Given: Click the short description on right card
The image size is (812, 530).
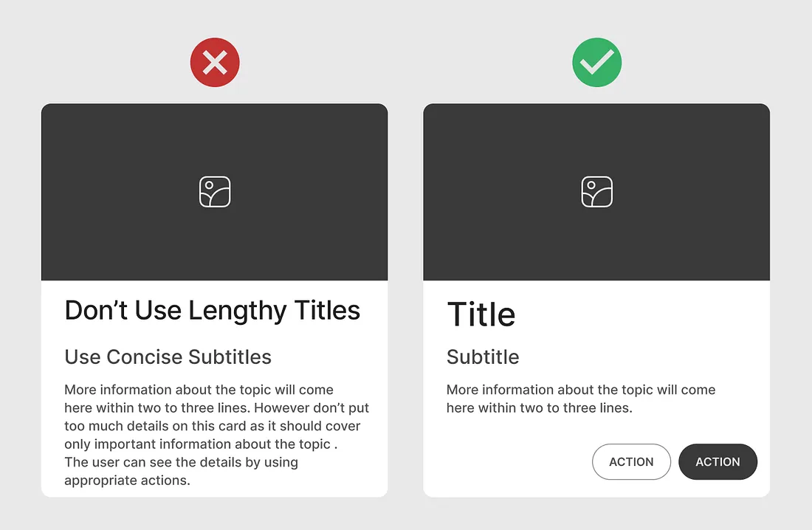Looking at the screenshot, I should (581, 399).
